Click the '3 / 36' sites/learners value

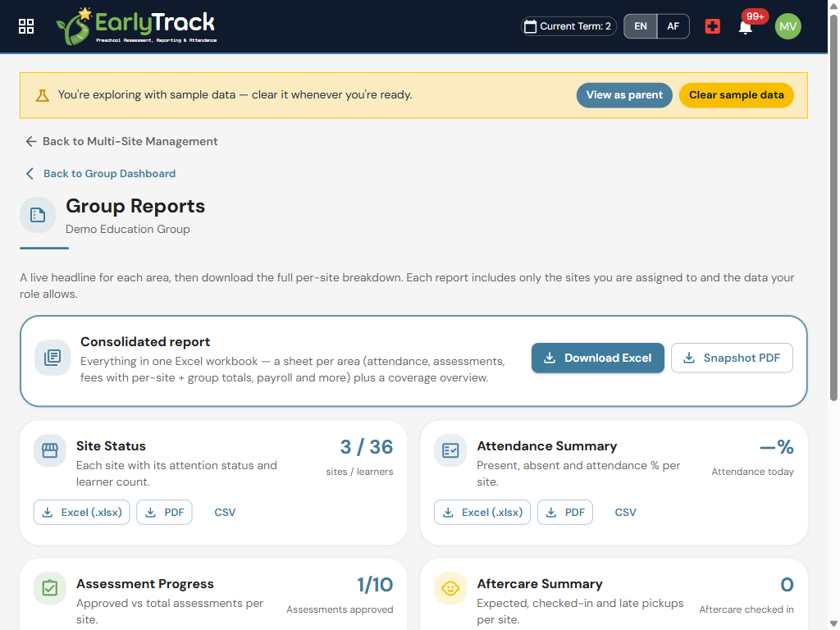click(367, 447)
